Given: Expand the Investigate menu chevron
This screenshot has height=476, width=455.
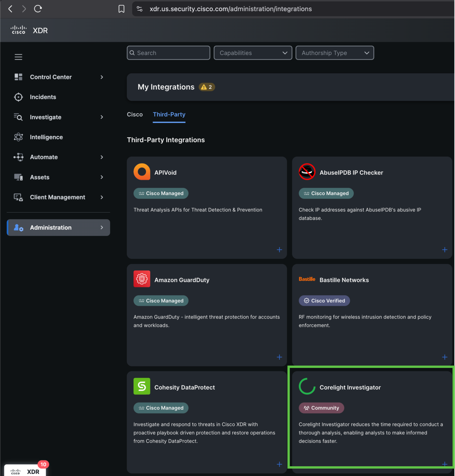Looking at the screenshot, I should [102, 117].
